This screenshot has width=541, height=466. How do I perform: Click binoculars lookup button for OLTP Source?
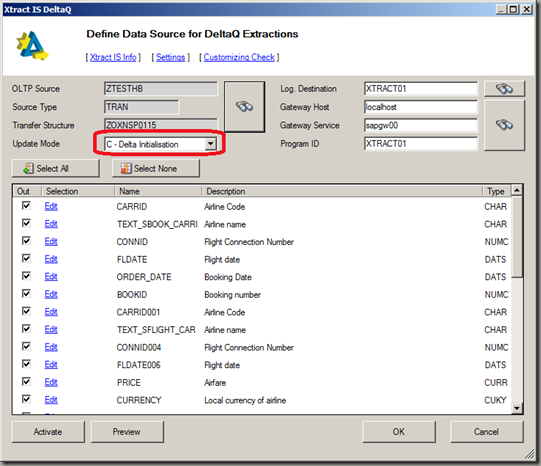click(245, 107)
